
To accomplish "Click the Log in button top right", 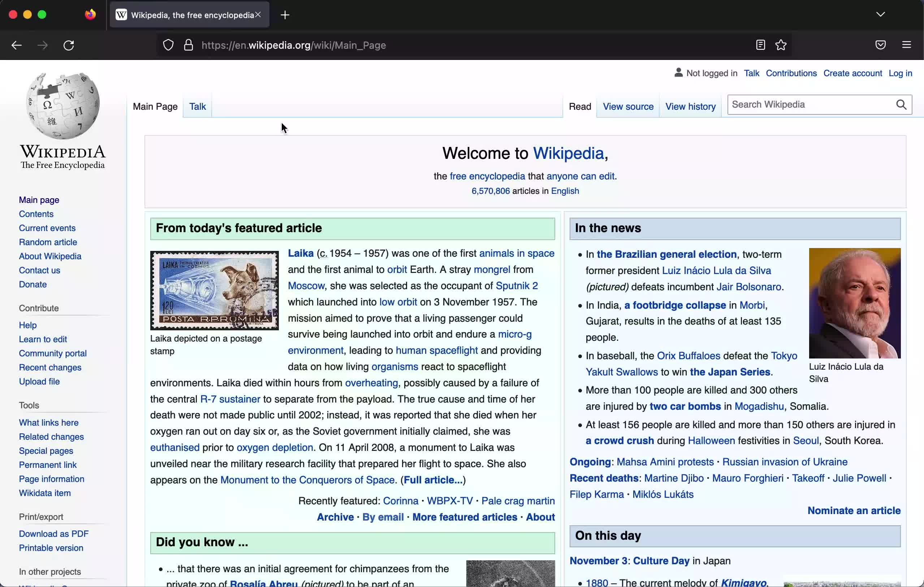I will tap(901, 73).
